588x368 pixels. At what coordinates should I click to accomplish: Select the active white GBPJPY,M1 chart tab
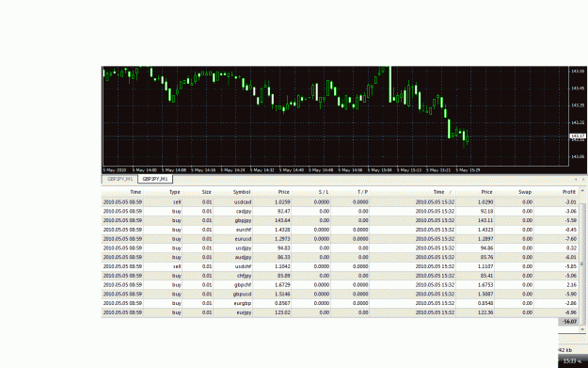pyautogui.click(x=155, y=179)
